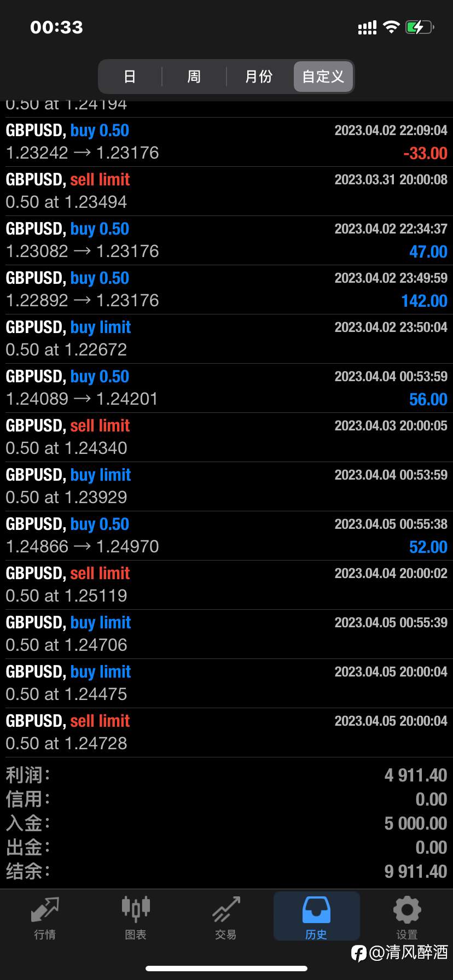
Task: Open sell limit order at 1.25119
Action: [226, 585]
